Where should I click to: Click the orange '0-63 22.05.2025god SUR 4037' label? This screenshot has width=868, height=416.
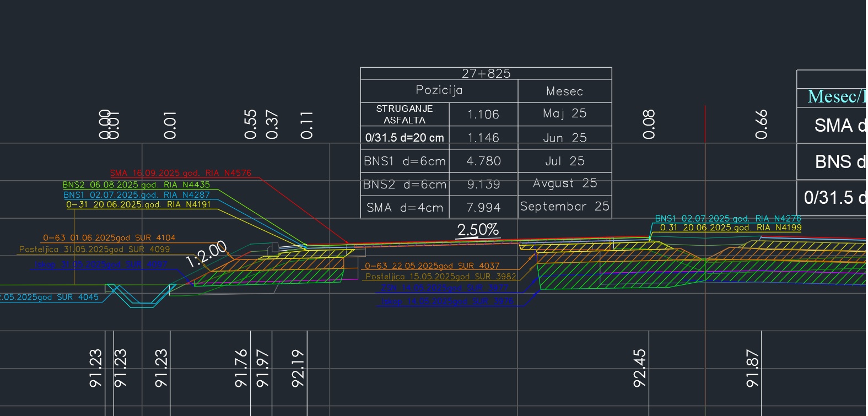pos(432,266)
